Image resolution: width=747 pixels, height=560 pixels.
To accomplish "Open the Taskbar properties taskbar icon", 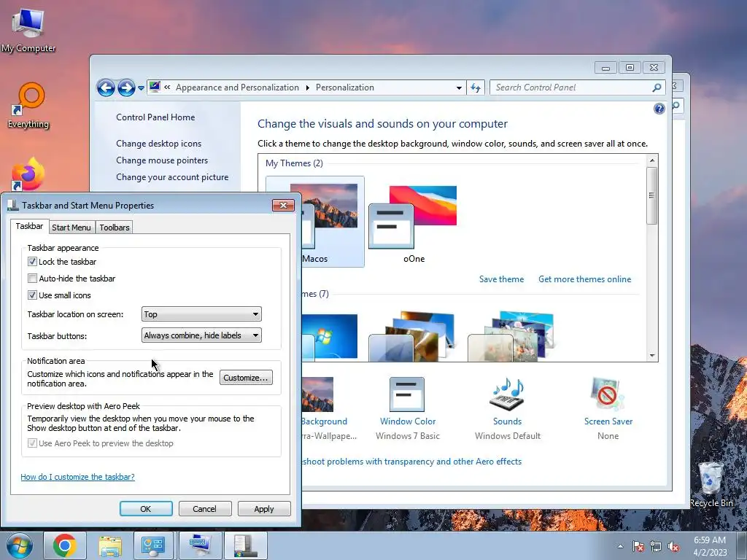I will click(245, 545).
